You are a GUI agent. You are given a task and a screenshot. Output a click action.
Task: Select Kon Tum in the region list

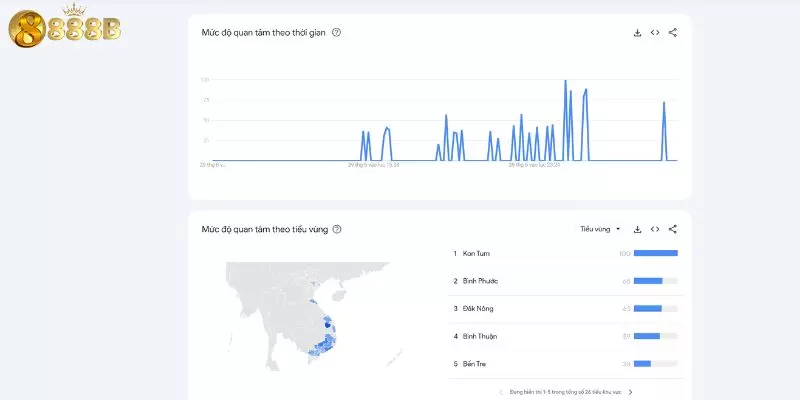[x=476, y=253]
